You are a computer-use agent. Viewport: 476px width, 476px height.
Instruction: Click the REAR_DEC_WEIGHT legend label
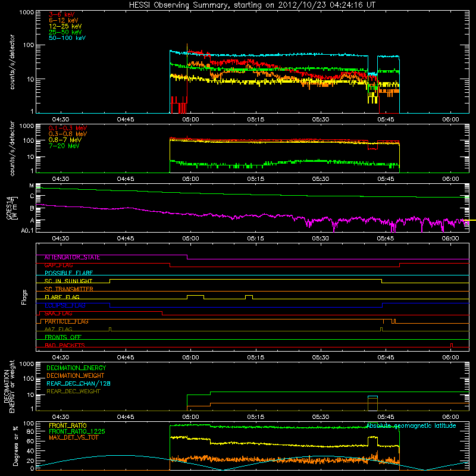(73, 392)
